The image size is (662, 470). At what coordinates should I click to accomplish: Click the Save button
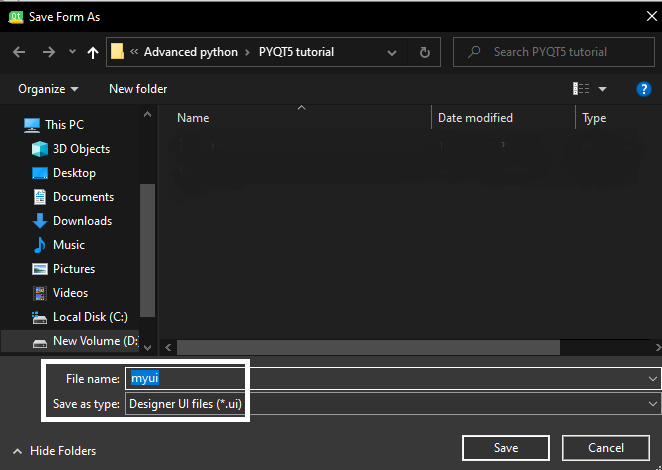click(x=506, y=448)
